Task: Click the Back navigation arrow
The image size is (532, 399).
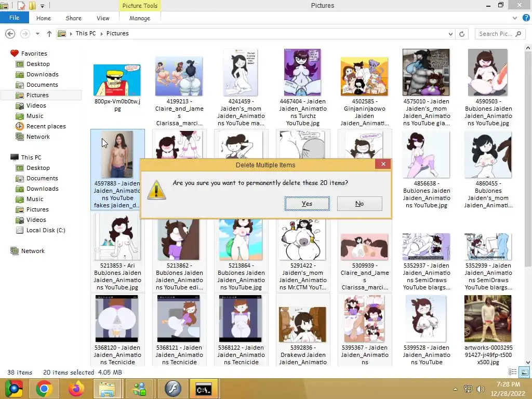Action: click(10, 34)
